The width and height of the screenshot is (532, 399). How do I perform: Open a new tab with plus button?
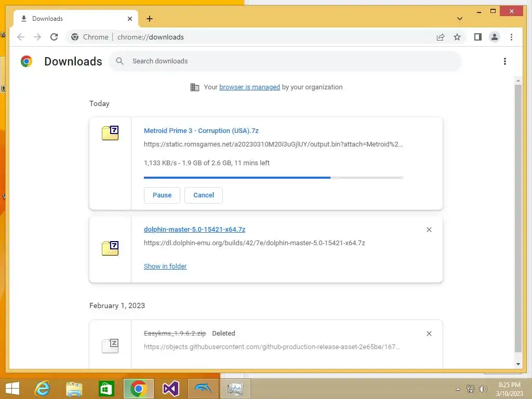click(x=150, y=19)
